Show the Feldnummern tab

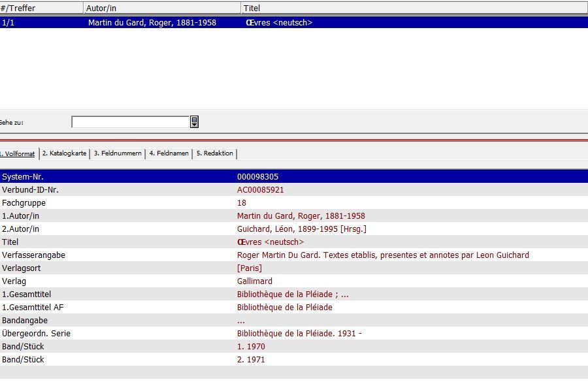click(x=118, y=153)
